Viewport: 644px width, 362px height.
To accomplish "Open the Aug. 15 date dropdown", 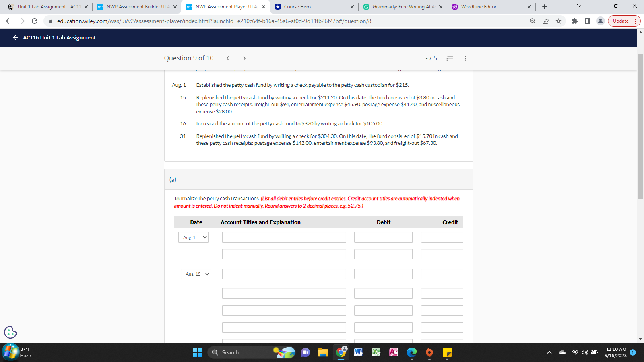I will [x=196, y=274].
